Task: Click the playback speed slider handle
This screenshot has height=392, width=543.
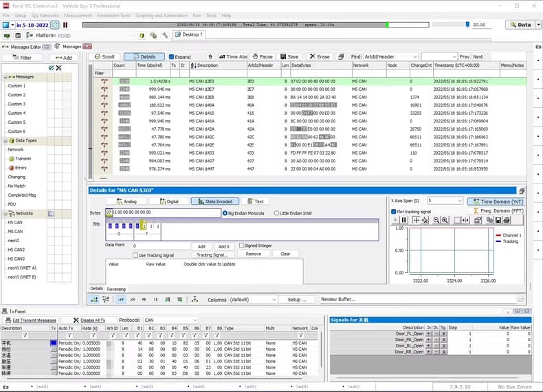Action: (468, 24)
